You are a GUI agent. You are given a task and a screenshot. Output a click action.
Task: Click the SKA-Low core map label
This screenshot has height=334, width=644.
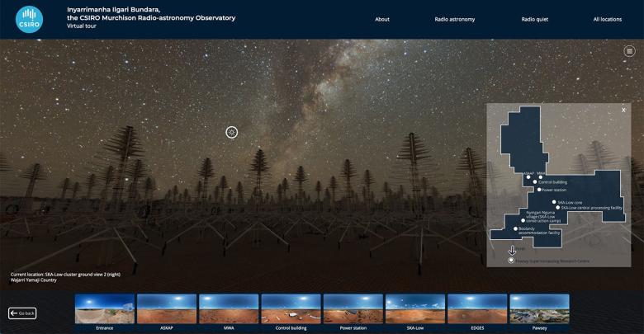click(570, 202)
